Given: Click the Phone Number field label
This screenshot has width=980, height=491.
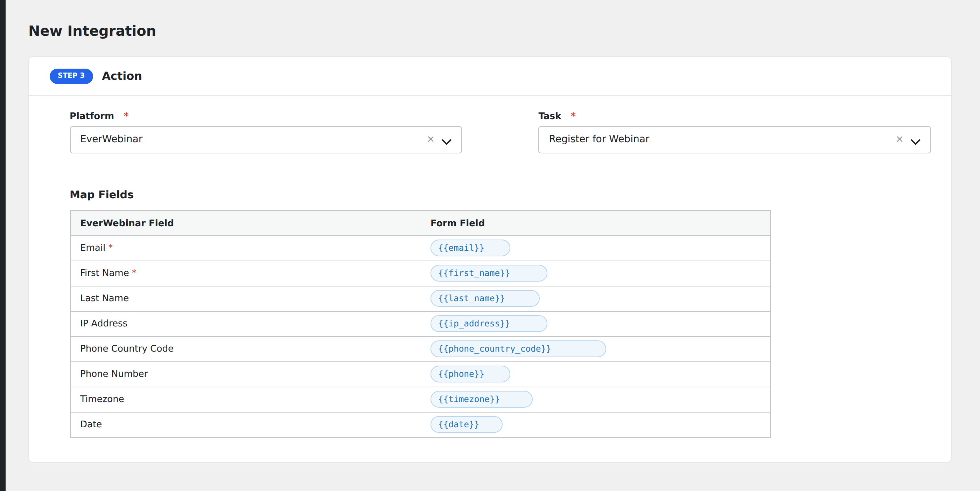Looking at the screenshot, I should tap(114, 374).
